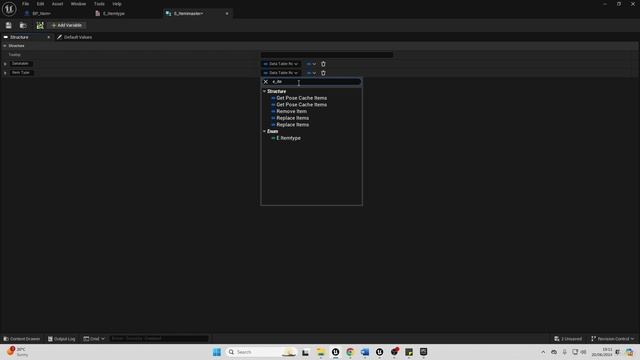The width and height of the screenshot is (640, 360).
Task: Collapse the Enum category in the type list
Action: click(264, 131)
